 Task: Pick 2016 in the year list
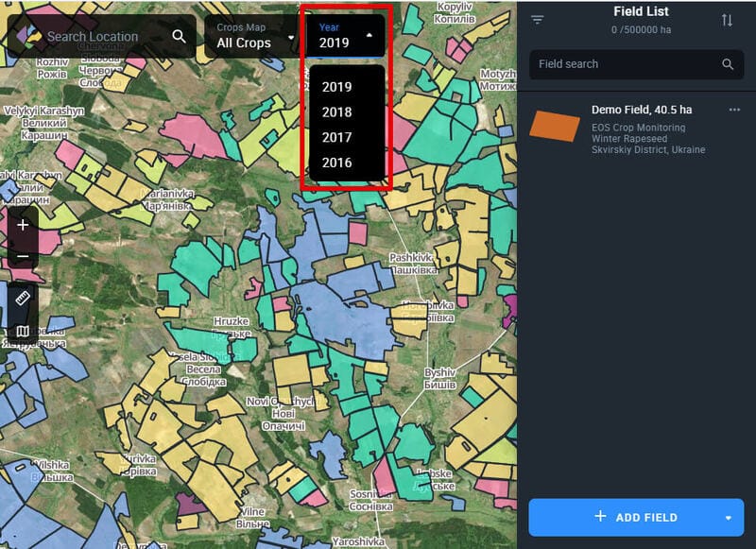pyautogui.click(x=337, y=163)
